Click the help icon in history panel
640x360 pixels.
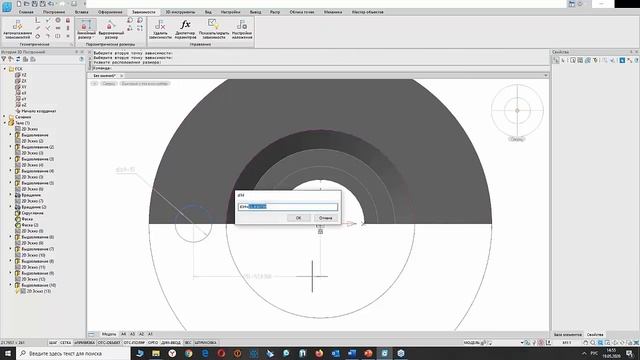point(81,59)
